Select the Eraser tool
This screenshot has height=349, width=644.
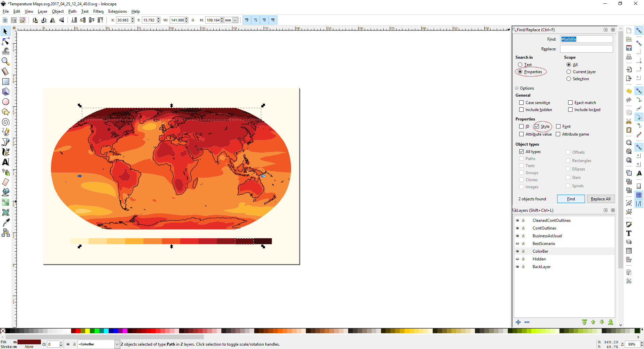point(5,182)
